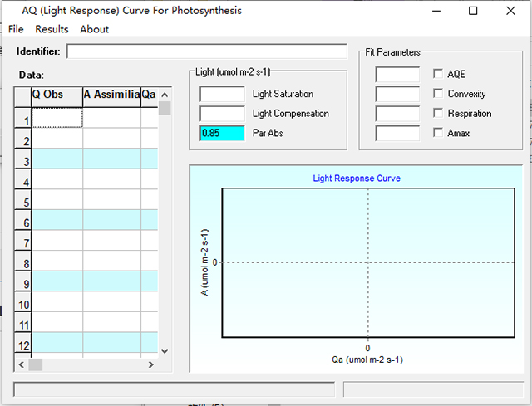Open the Results menu
Viewport: 532px width, 406px height.
[52, 29]
